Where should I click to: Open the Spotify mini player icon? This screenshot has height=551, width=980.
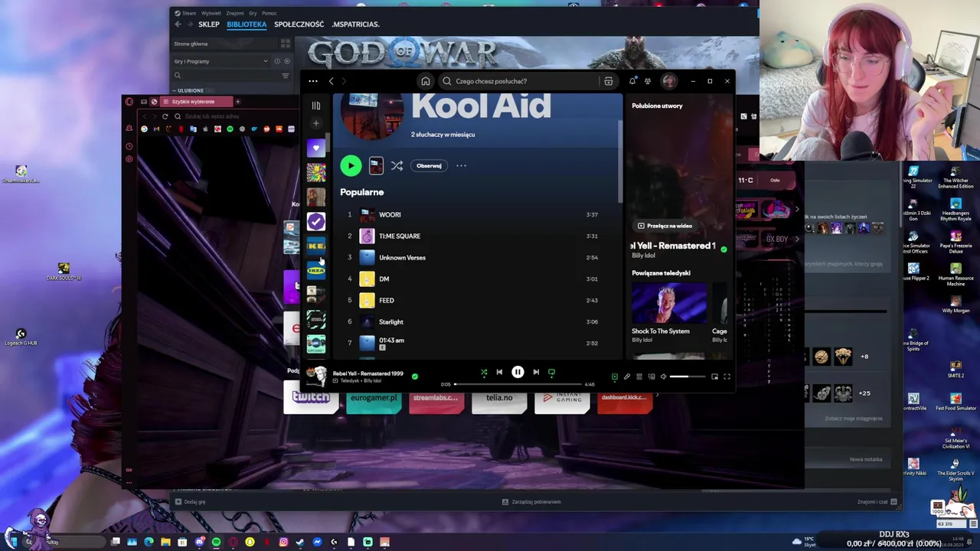click(714, 377)
